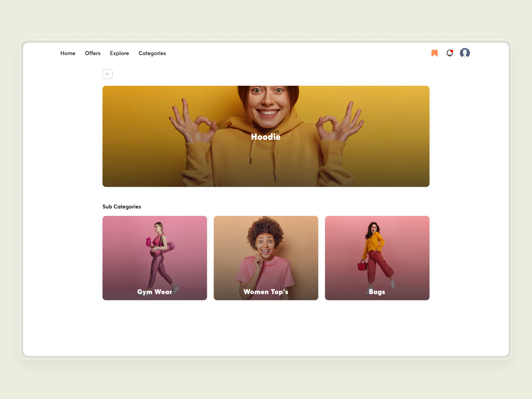Click the red notification badge on the bell
This screenshot has height=399, width=532.
[452, 51]
